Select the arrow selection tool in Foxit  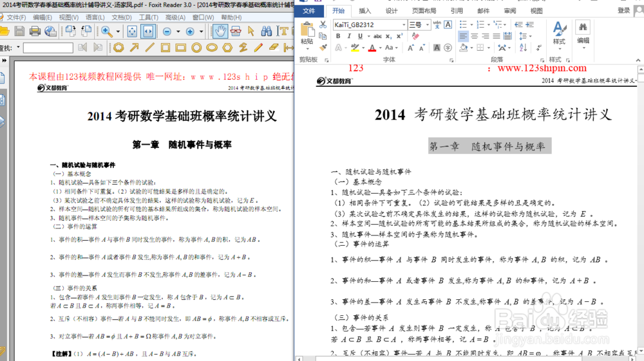point(251,31)
